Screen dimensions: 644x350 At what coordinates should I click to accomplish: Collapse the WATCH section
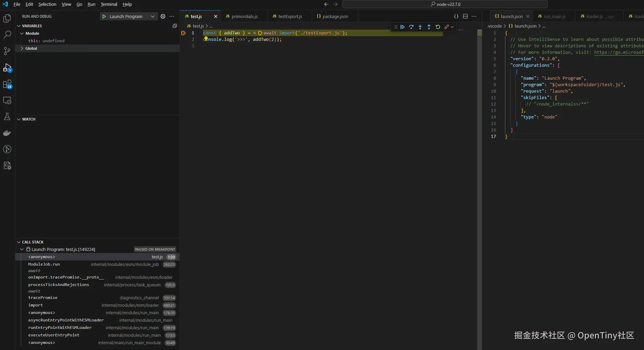(19, 119)
